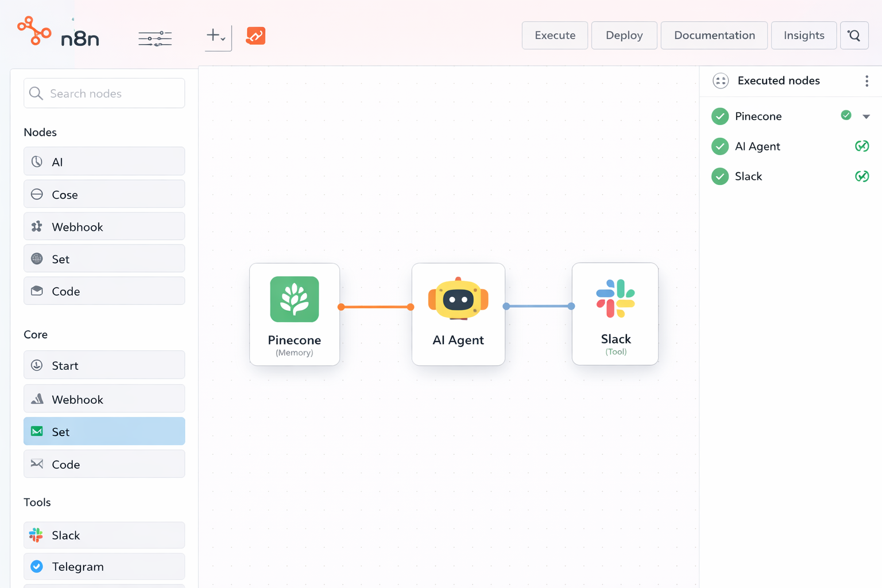This screenshot has height=588, width=882.
Task: Toggle AI Agent success status indicator
Action: [x=862, y=146]
